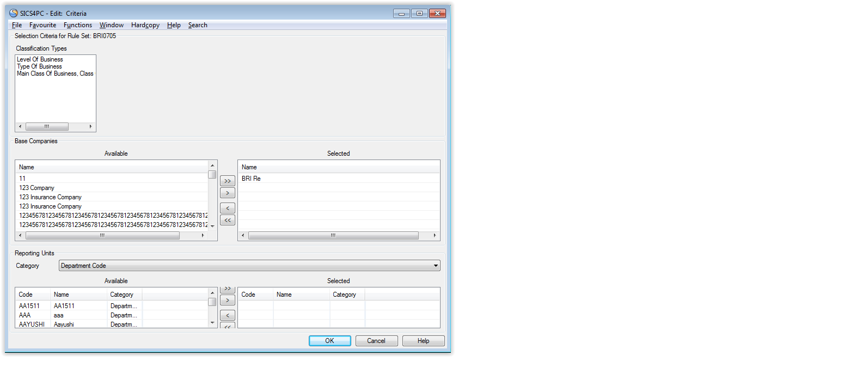Remove one reporting unit from Selected
868x386 pixels.
click(227, 315)
